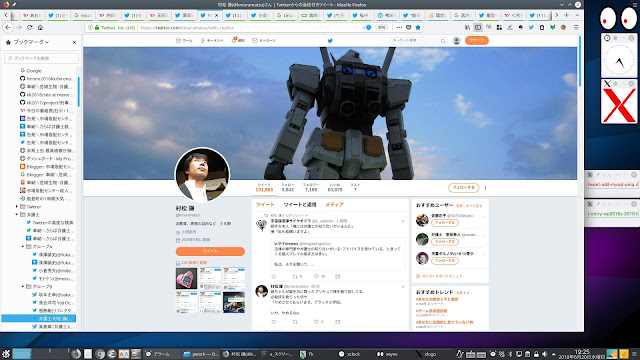
Task: Expand options chevron on first timeline tweet
Action: pyautogui.click(x=403, y=221)
